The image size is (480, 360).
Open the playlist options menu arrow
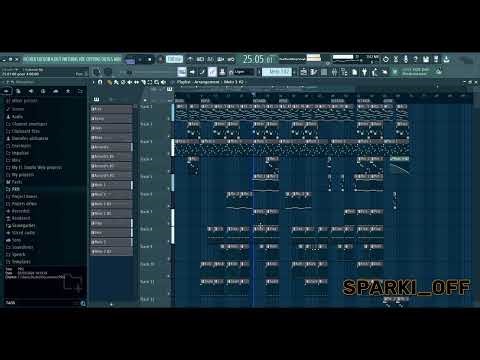[x=93, y=82]
